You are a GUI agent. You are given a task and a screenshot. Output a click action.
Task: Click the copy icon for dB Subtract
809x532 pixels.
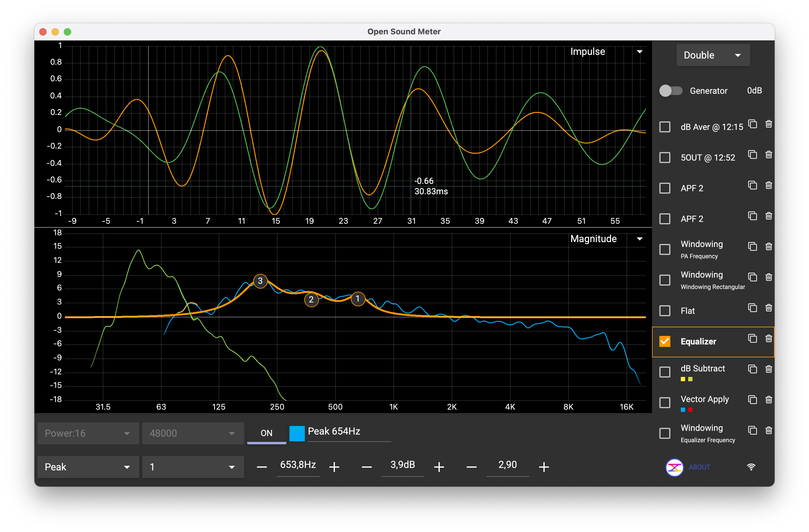click(x=752, y=369)
